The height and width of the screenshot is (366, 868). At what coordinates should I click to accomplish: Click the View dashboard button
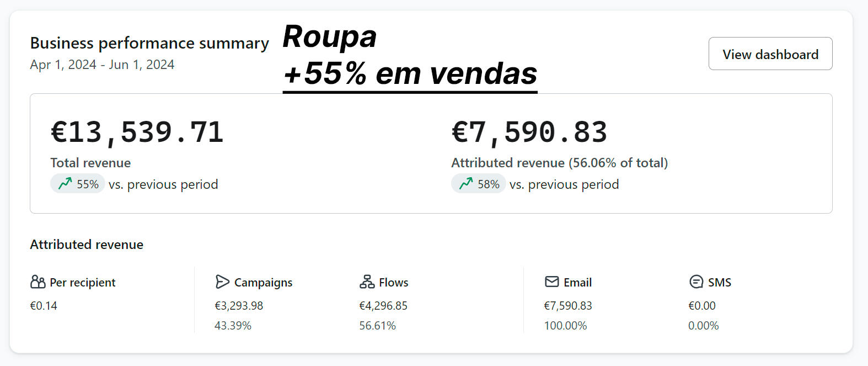click(770, 54)
